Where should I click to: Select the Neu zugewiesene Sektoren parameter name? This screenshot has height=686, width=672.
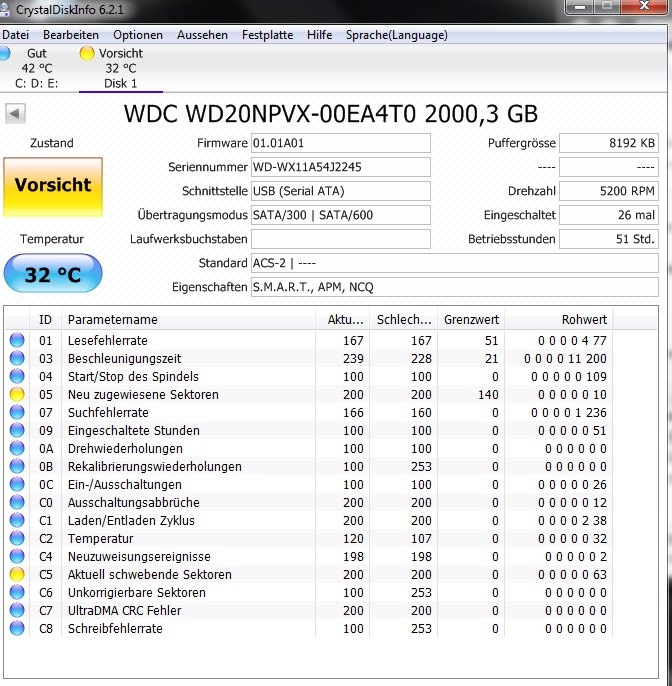[x=143, y=395]
